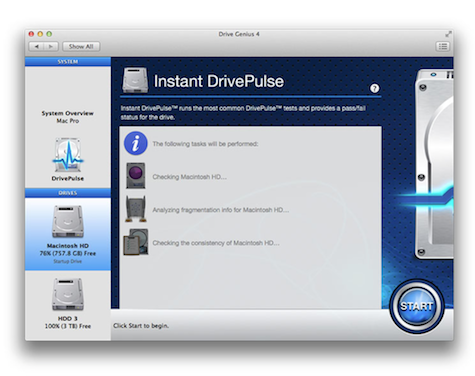Select the Macintosh HD drive icon
This screenshot has width=475, height=376.
pyautogui.click(x=68, y=222)
